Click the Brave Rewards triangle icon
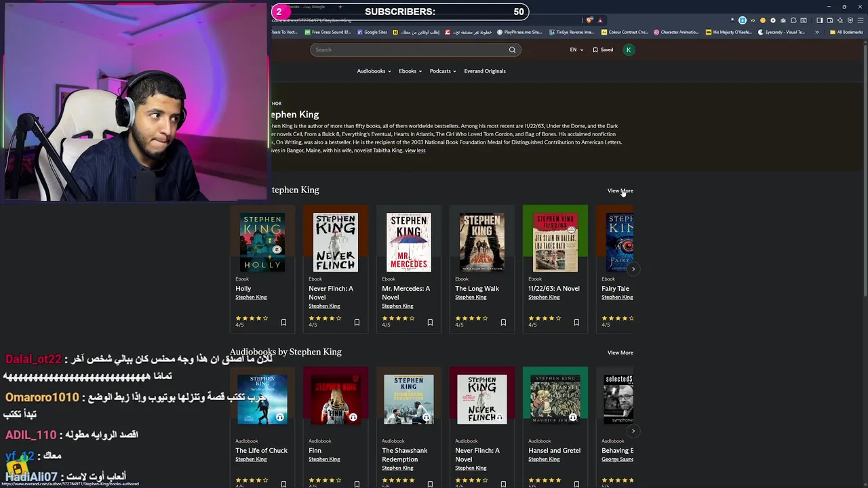The width and height of the screenshot is (868, 488). [600, 20]
